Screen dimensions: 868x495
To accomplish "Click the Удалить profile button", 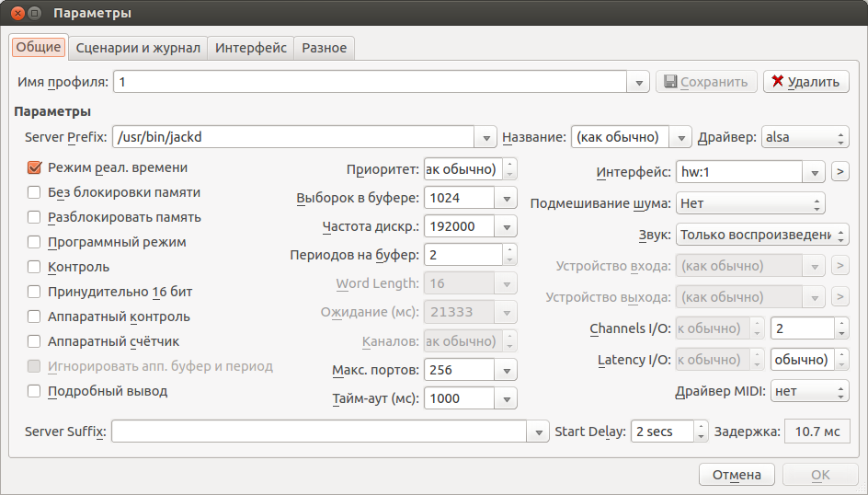I will click(x=806, y=82).
